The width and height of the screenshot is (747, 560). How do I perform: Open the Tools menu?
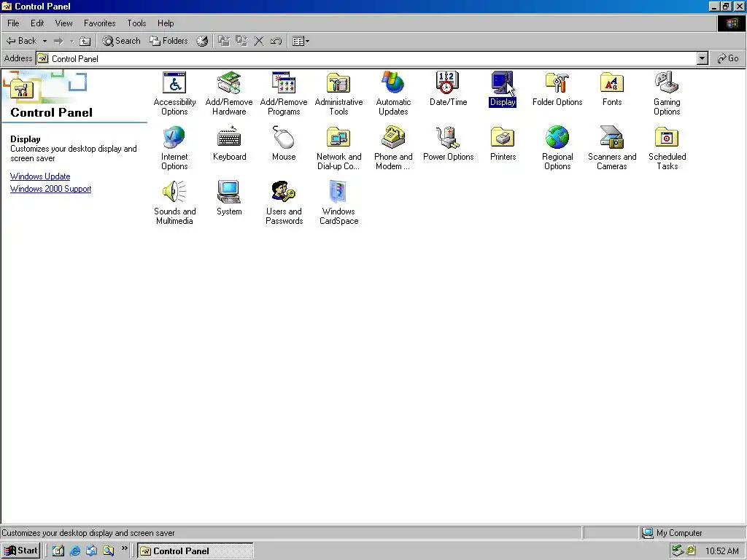pos(136,23)
